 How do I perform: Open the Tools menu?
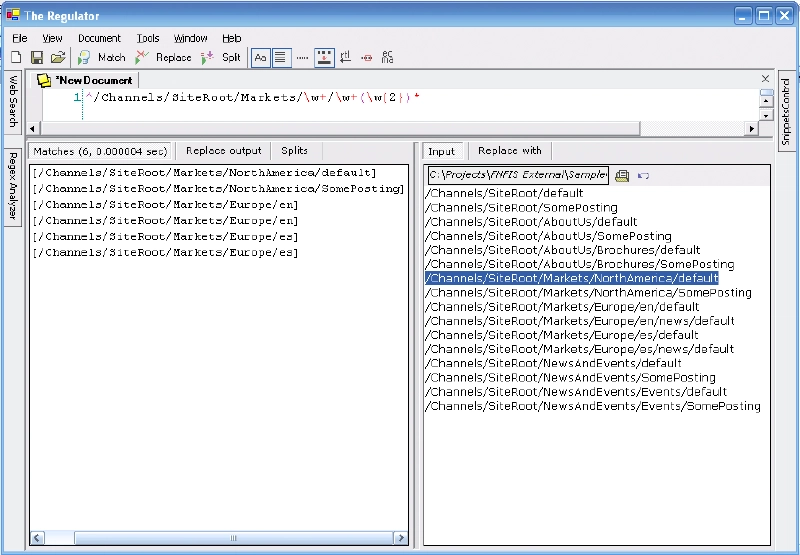[148, 38]
